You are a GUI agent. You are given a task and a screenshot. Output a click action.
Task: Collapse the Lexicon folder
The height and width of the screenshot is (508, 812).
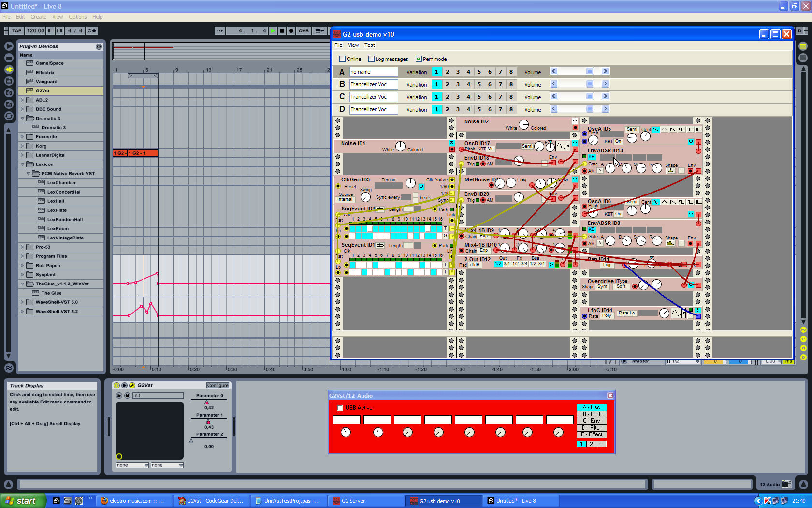pos(22,164)
